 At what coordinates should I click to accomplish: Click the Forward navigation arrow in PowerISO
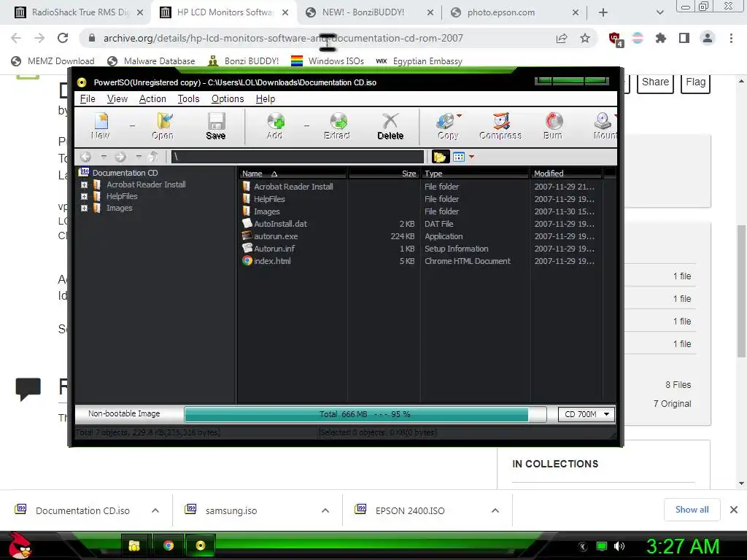(x=120, y=157)
